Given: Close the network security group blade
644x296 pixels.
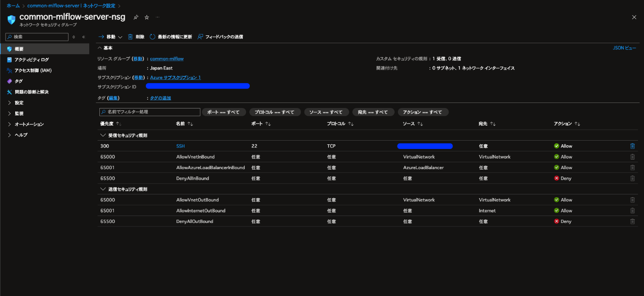Looking at the screenshot, I should pos(634,17).
